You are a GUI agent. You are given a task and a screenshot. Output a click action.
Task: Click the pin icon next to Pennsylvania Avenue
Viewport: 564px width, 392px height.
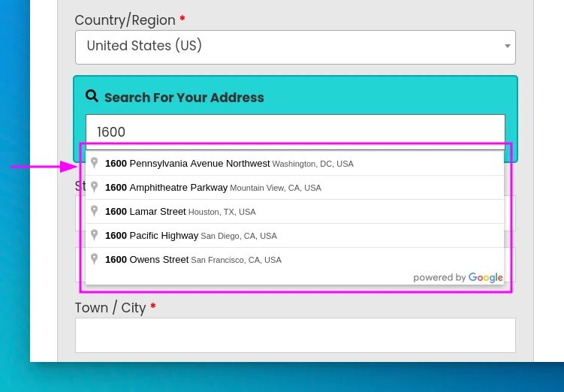[x=94, y=163]
